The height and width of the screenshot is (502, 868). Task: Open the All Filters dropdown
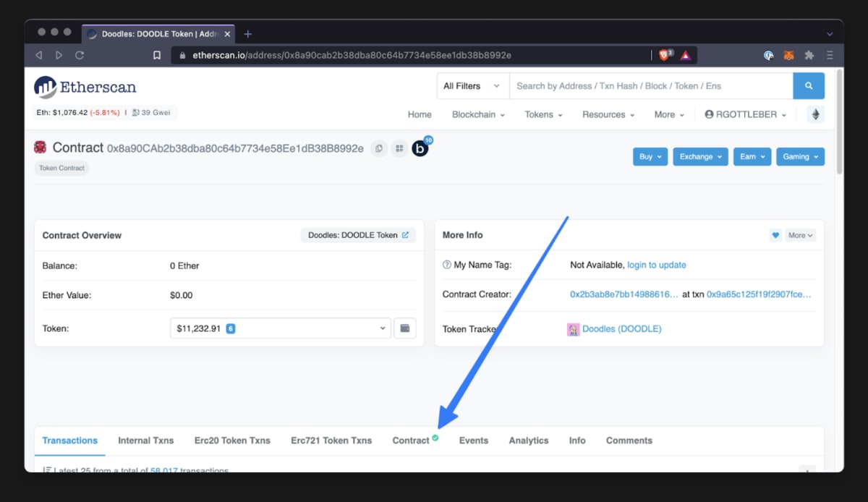[473, 86]
